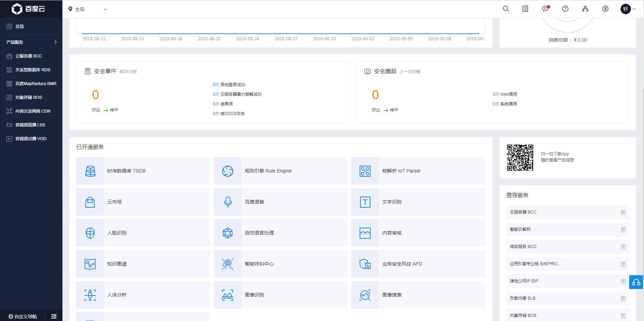Open recommended service 云服务器 BCC
Viewport: 644px width, 321px height.
click(x=567, y=212)
